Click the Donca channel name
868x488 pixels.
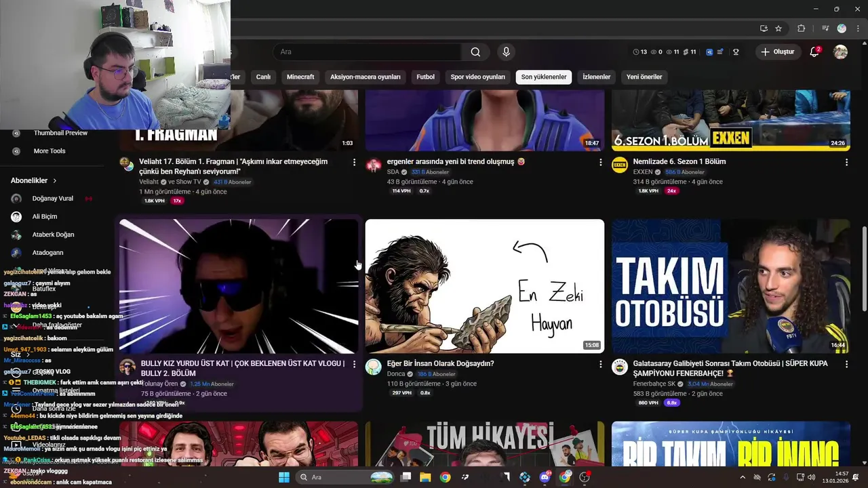[395, 374]
